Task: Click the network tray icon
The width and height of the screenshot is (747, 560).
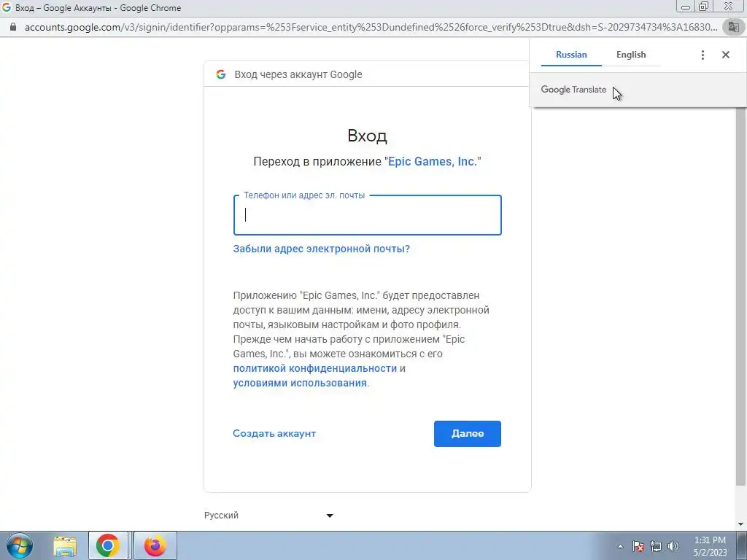Action: (x=656, y=546)
